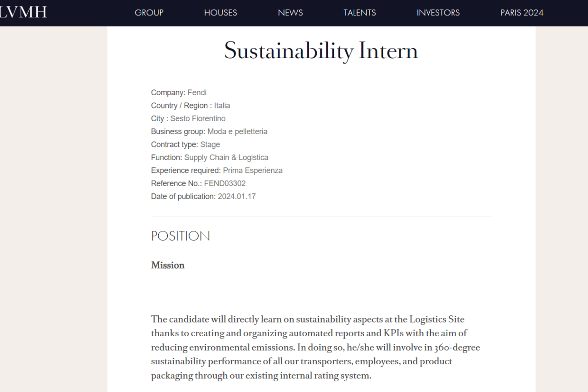Open the INVESTORS menu

438,13
